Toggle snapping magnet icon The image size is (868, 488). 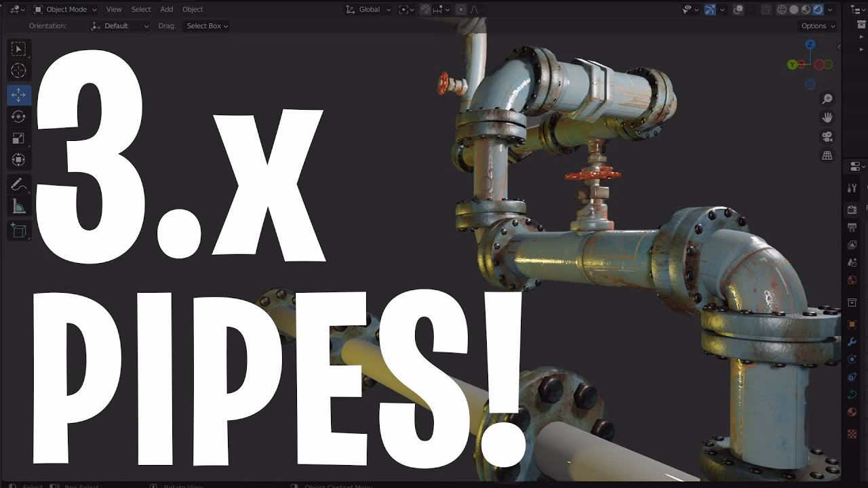click(x=425, y=9)
